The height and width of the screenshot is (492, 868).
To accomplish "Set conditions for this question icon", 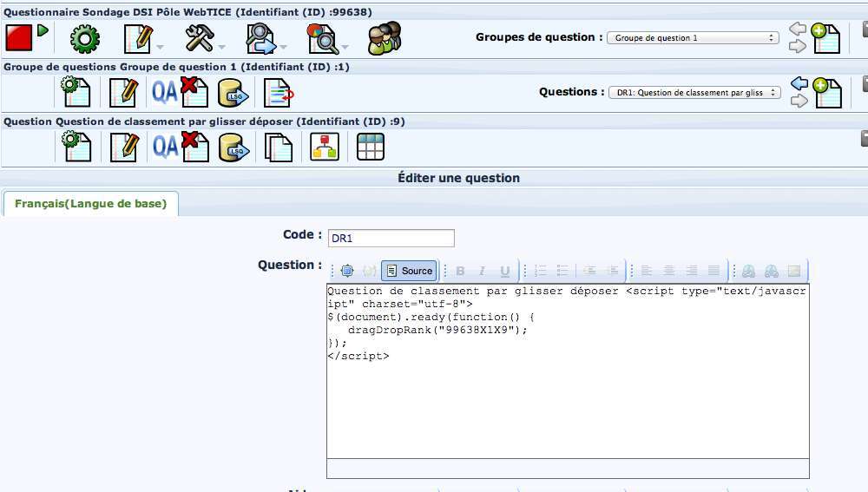I will [x=325, y=147].
